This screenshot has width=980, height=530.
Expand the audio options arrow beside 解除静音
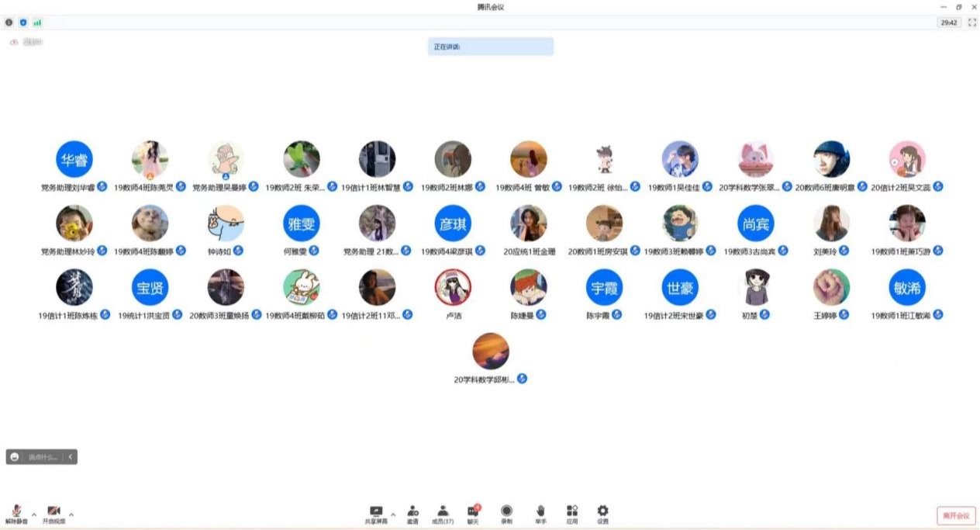click(34, 514)
